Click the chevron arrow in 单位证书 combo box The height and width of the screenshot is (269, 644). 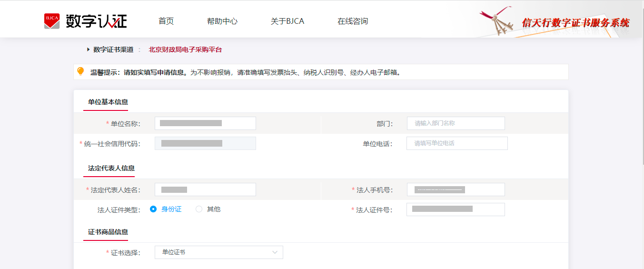pos(275,252)
